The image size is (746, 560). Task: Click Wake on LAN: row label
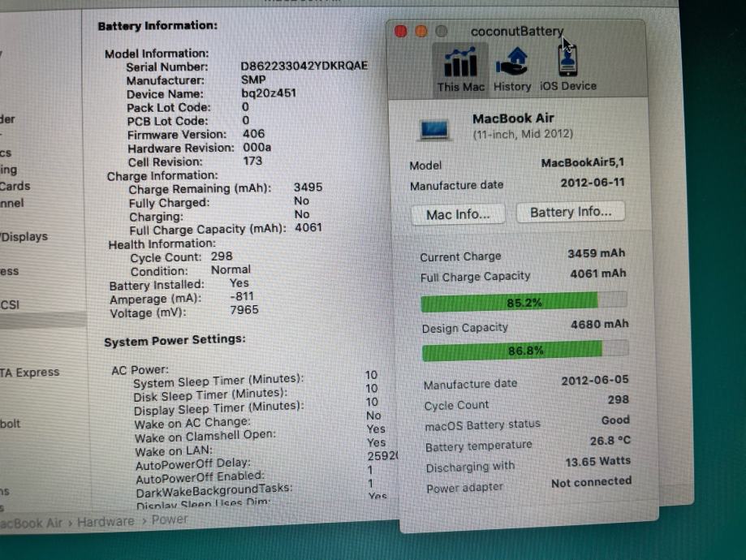(174, 450)
